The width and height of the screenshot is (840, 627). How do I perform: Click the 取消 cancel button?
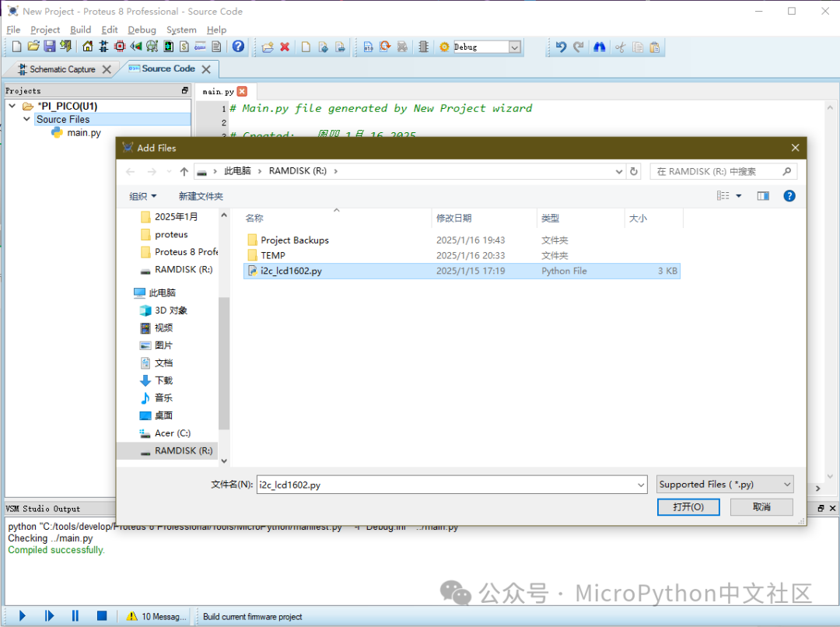(761, 507)
